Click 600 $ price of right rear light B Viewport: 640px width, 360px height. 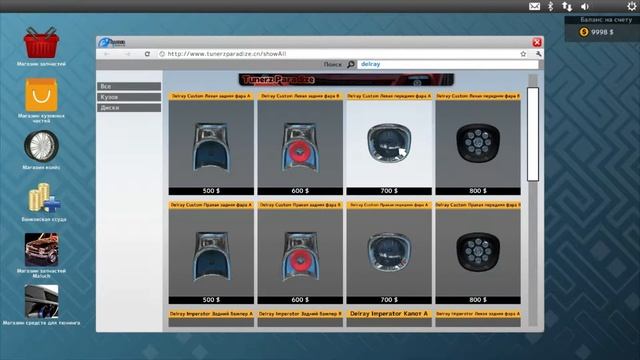(x=300, y=300)
